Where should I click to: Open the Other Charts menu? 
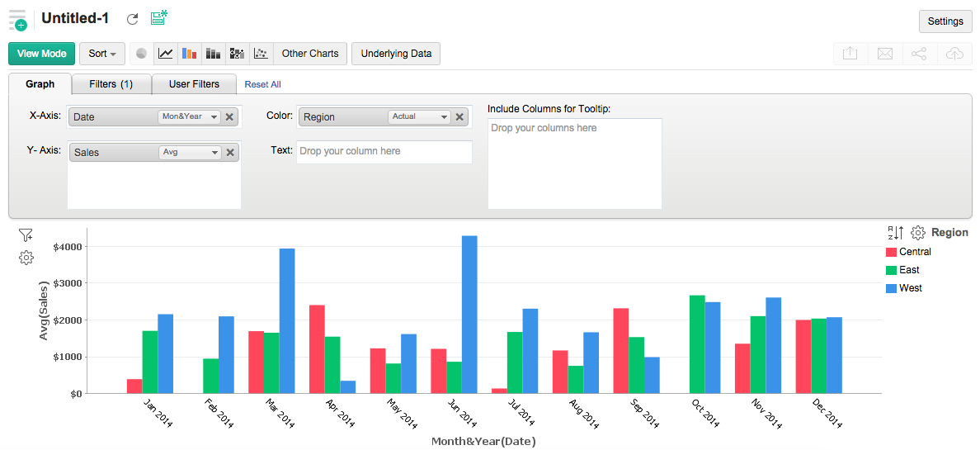[310, 54]
